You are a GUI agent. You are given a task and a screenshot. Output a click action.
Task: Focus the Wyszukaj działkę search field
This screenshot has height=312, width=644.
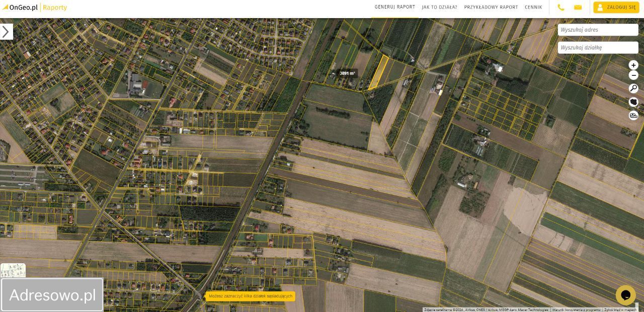pos(598,48)
